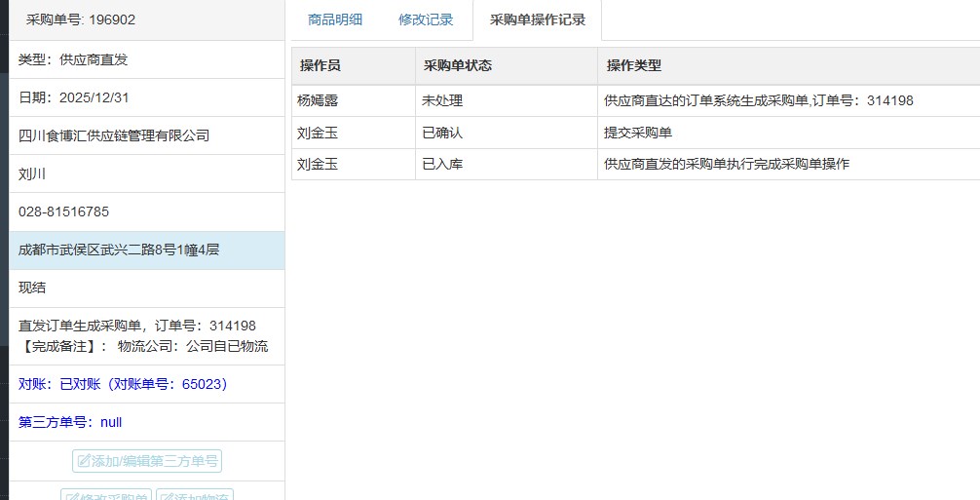The height and width of the screenshot is (500, 980).
Task: Click the 采购单号: 196902 header
Action: (80, 19)
